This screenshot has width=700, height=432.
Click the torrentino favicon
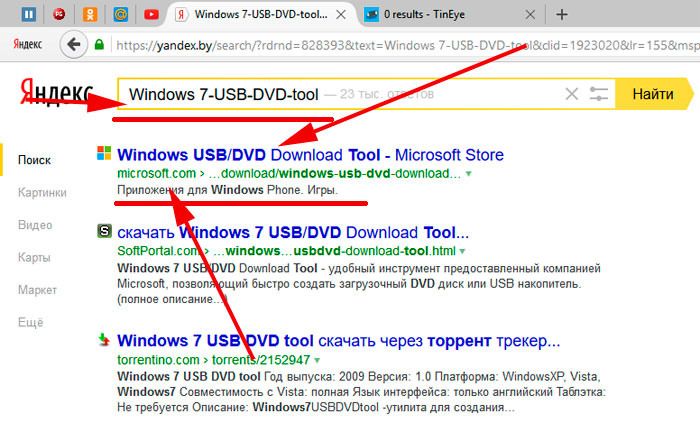pyautogui.click(x=104, y=340)
